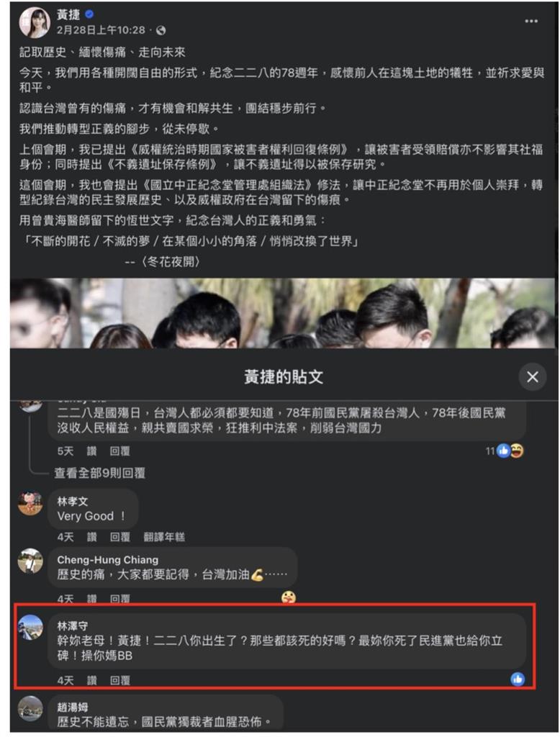Open the care reaction on Cheng-Hung Chiang's comment
Viewport: 560px width, 737px height.
coord(288,597)
